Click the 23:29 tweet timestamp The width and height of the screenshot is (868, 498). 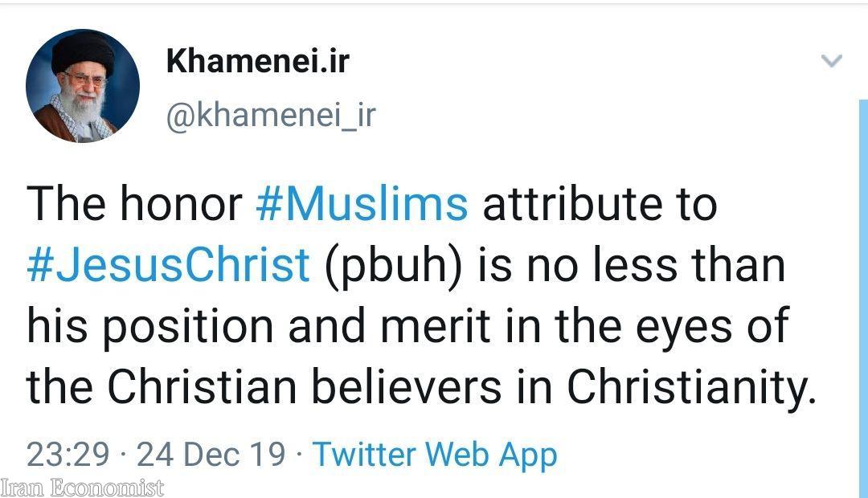pos(68,455)
